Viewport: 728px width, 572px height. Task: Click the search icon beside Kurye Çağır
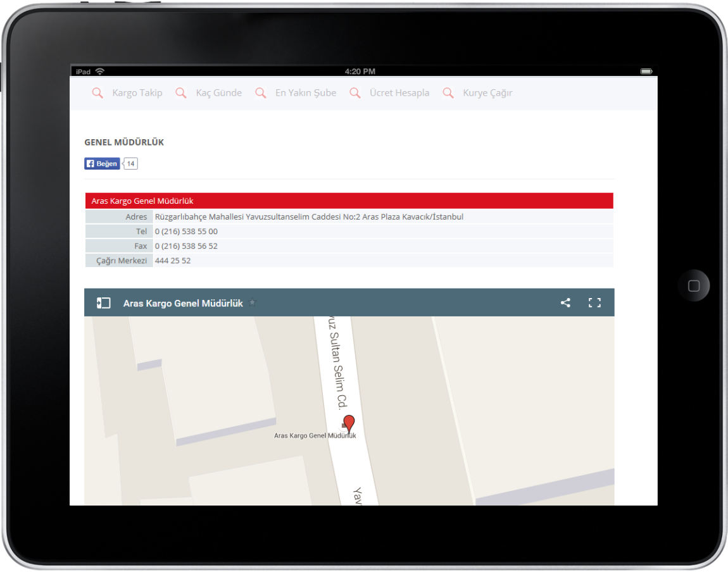click(448, 93)
